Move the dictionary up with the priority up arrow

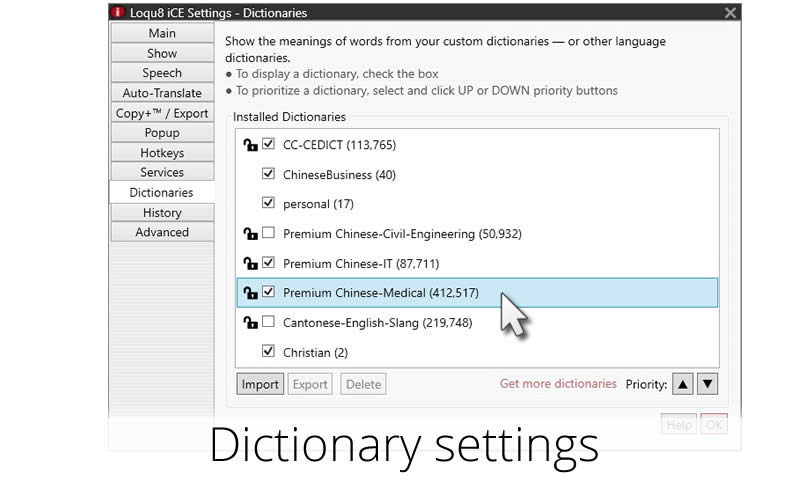683,384
